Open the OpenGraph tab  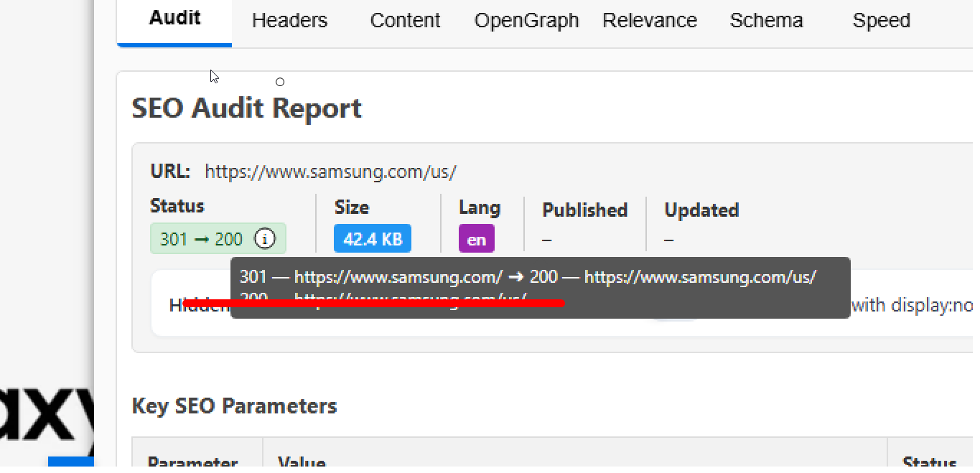[x=526, y=21]
